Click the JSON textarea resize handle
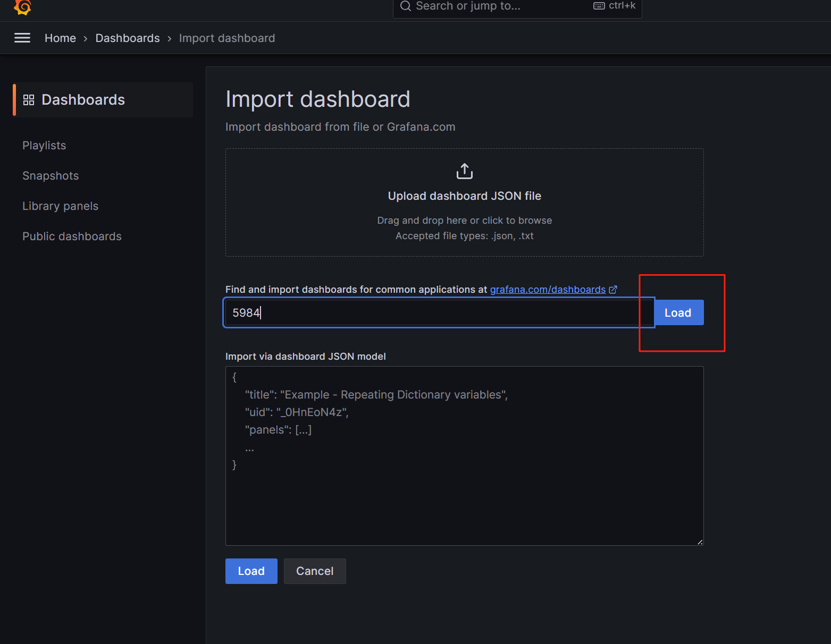The width and height of the screenshot is (831, 644). point(700,542)
